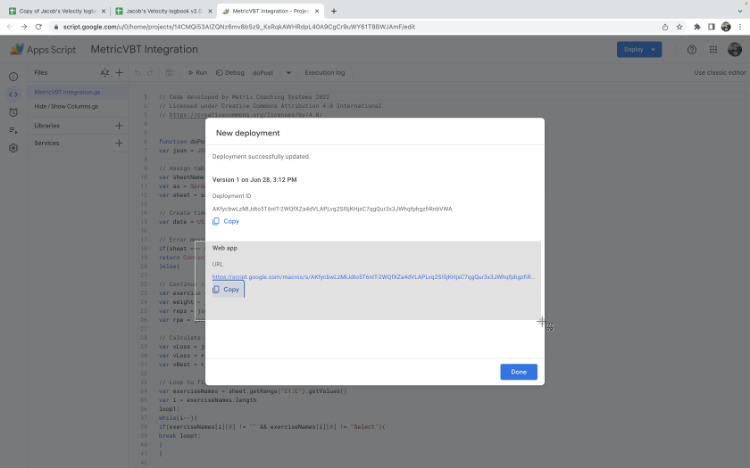Click the Debug button
The height and width of the screenshot is (468, 750).
click(x=230, y=73)
